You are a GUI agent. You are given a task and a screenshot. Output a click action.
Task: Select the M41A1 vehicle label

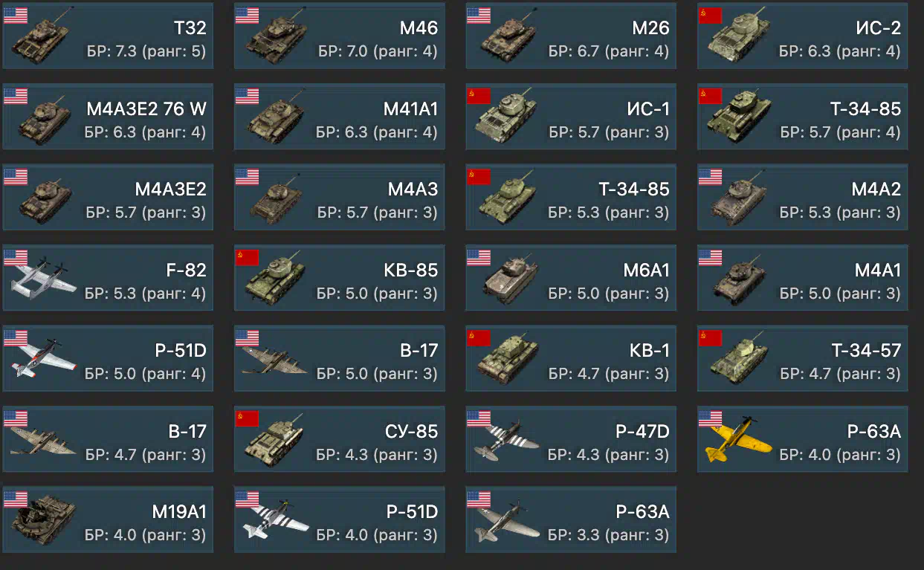pos(410,109)
